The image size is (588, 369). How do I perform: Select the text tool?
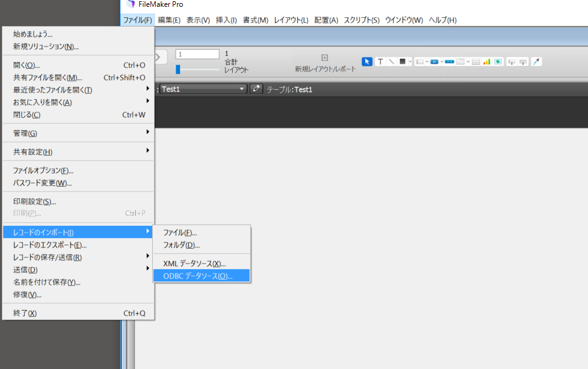[x=380, y=61]
